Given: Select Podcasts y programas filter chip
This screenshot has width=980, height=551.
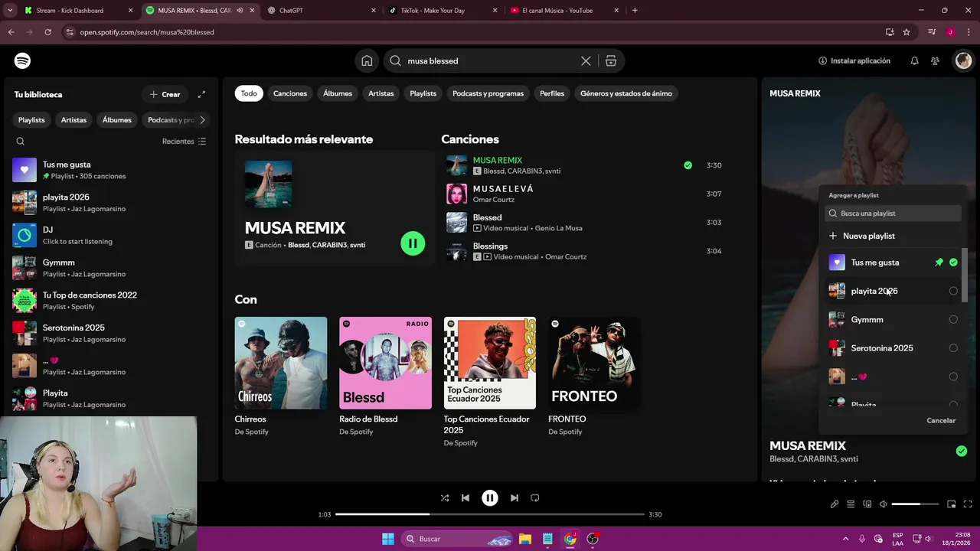Looking at the screenshot, I should point(488,93).
